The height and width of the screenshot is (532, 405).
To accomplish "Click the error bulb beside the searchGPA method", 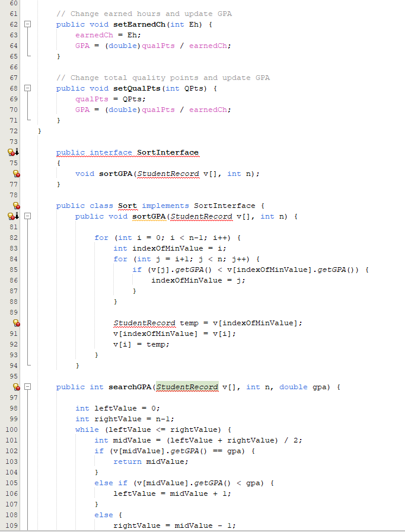I will tap(16, 387).
